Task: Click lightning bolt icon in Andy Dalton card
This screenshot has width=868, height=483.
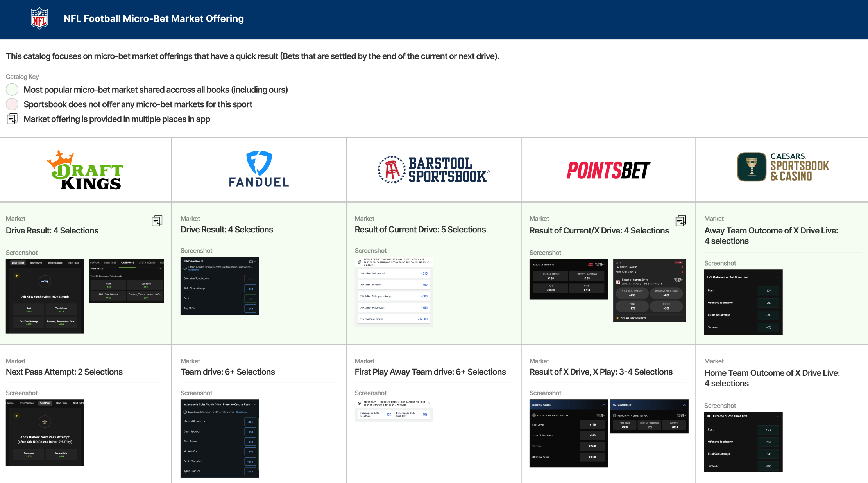Action: 16,416
